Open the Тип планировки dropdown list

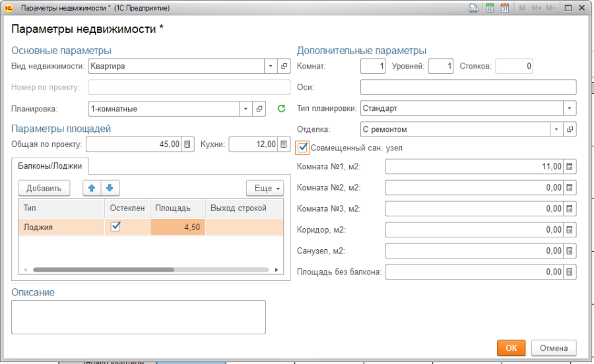570,108
